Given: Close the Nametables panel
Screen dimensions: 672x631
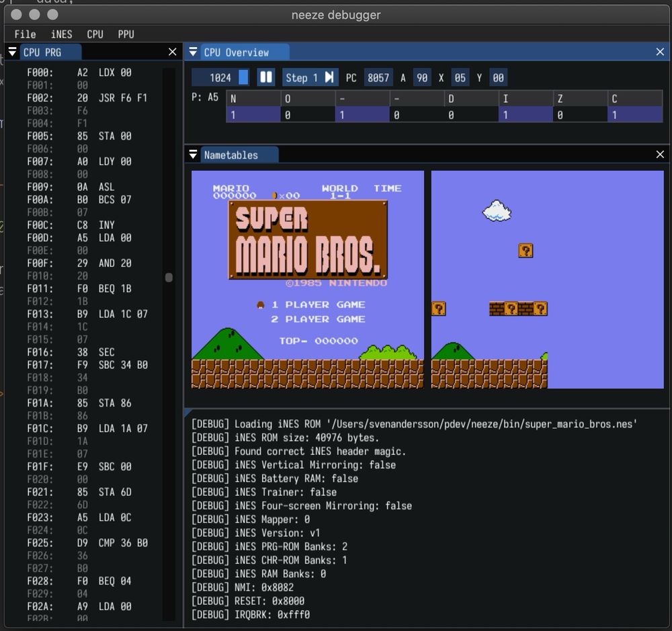Looking at the screenshot, I should tap(660, 155).
